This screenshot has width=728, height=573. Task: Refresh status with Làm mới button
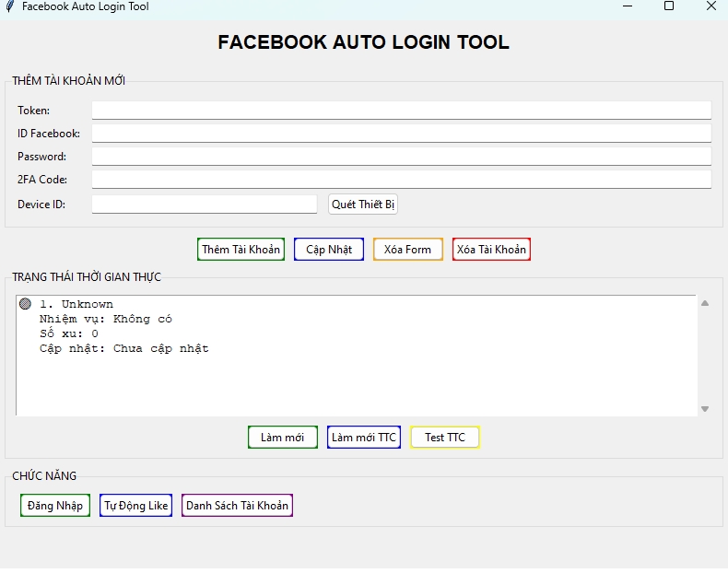coord(282,437)
